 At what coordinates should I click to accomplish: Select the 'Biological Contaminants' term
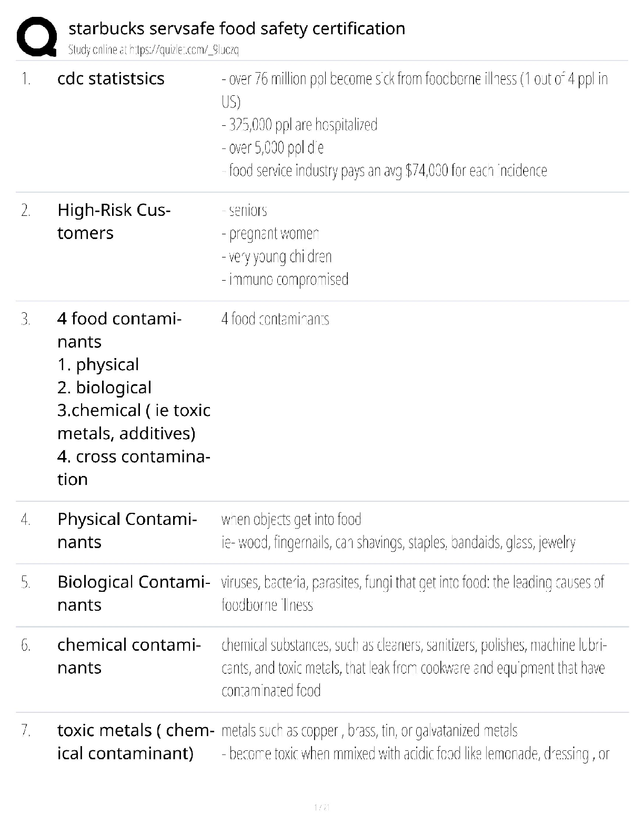134,593
